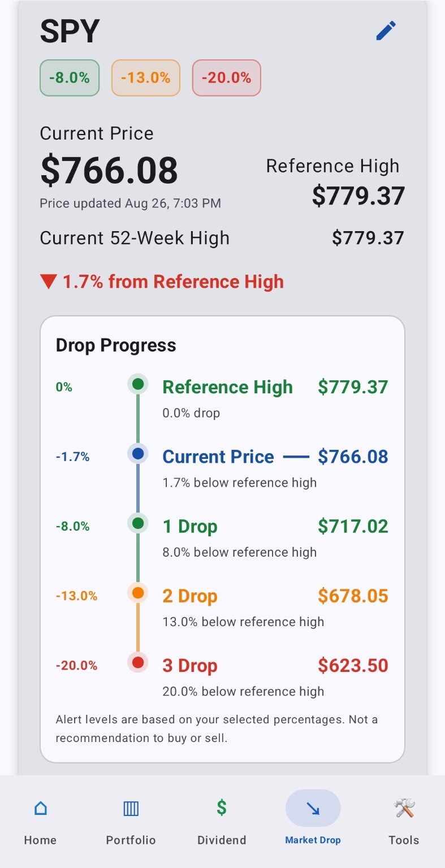Tap the bold Reference High $779.37 value
The width and height of the screenshot is (445, 868).
click(x=358, y=196)
